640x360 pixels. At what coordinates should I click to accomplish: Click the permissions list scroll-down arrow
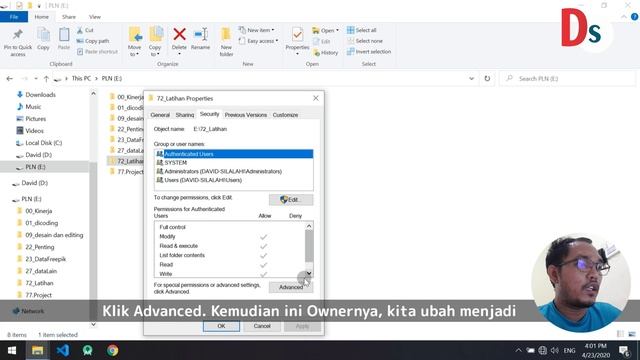coord(309,273)
